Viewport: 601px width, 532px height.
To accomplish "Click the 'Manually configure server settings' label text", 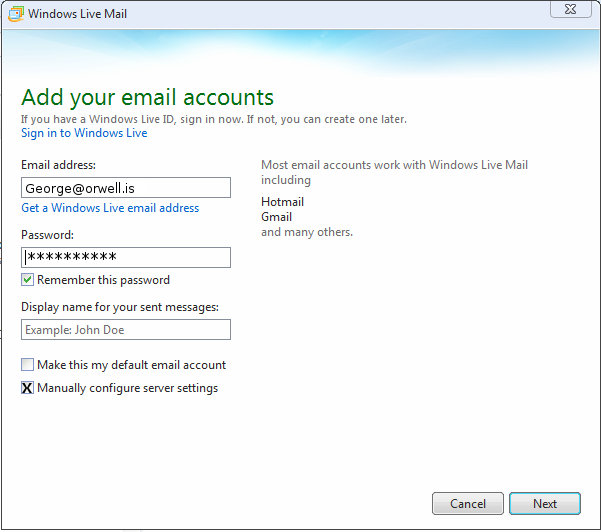I will 127,388.
